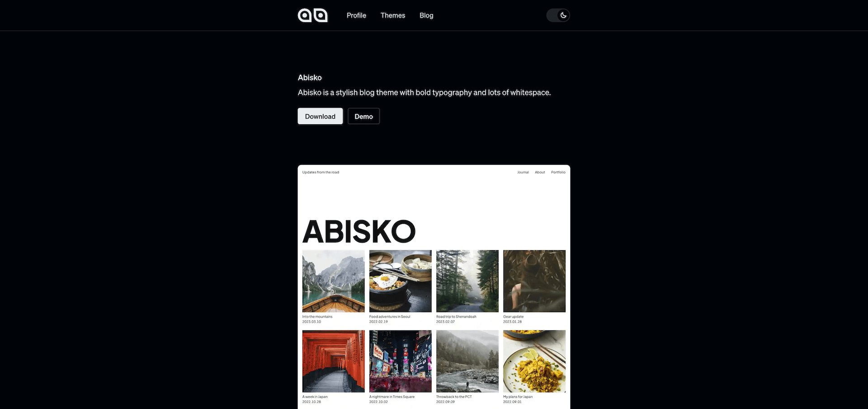Viewport: 868px width, 409px height.
Task: Open the Abisko Demo
Action: (363, 116)
